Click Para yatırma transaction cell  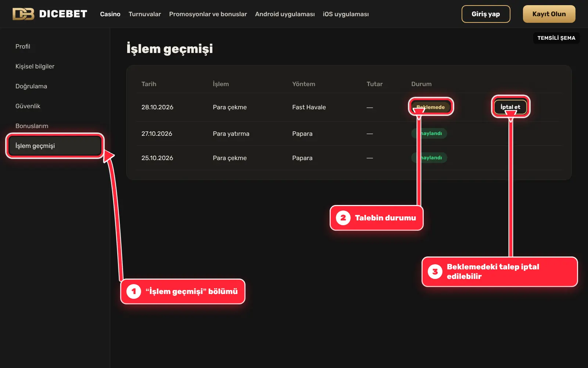click(231, 134)
